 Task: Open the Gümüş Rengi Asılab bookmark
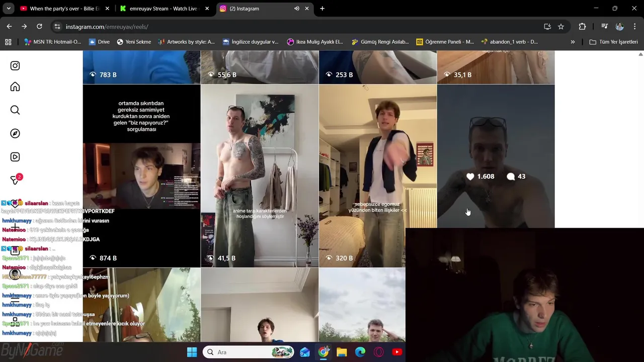[x=380, y=42]
